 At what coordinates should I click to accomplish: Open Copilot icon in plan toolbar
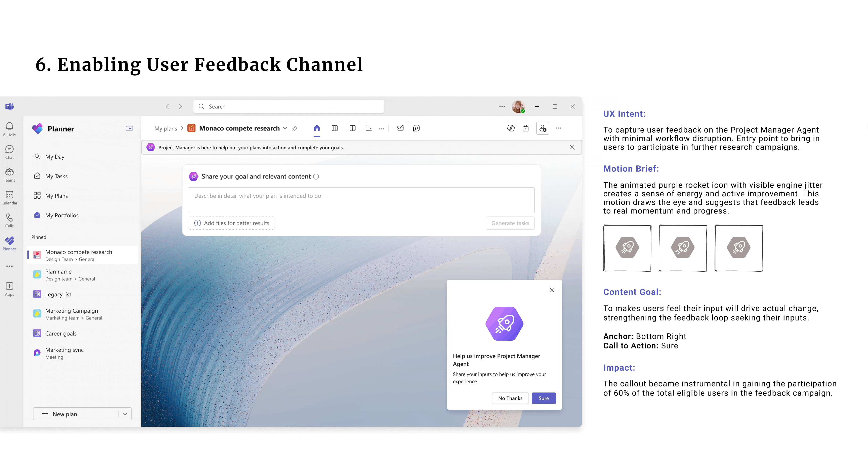[x=511, y=128]
